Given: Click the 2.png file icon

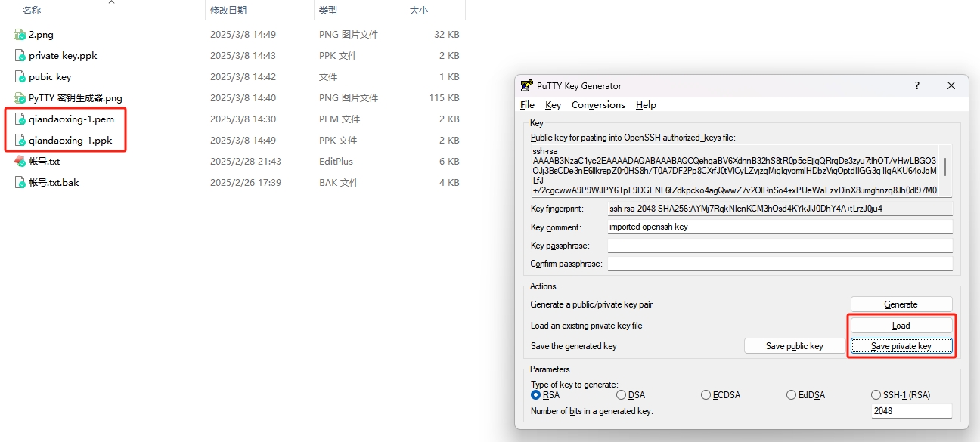Looking at the screenshot, I should tap(20, 35).
